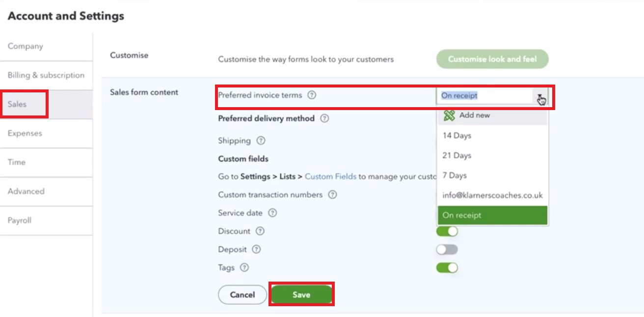Click the Add new plus icon in dropdown

(449, 115)
